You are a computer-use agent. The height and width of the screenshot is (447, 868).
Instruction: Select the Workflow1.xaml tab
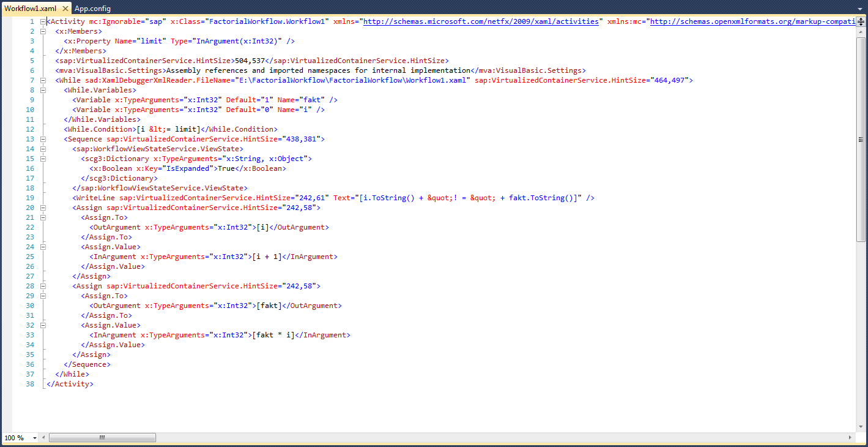tap(31, 9)
